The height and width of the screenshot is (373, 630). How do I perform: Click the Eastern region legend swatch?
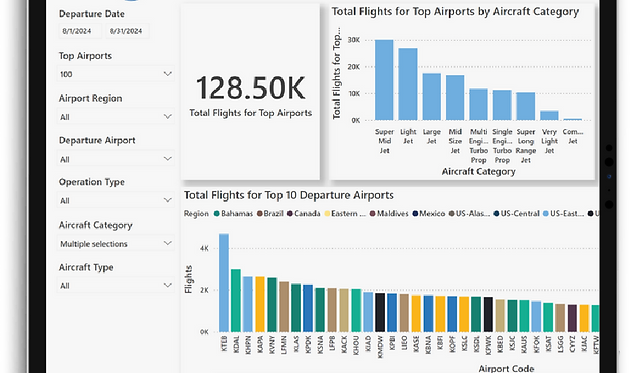pyautogui.click(x=327, y=213)
